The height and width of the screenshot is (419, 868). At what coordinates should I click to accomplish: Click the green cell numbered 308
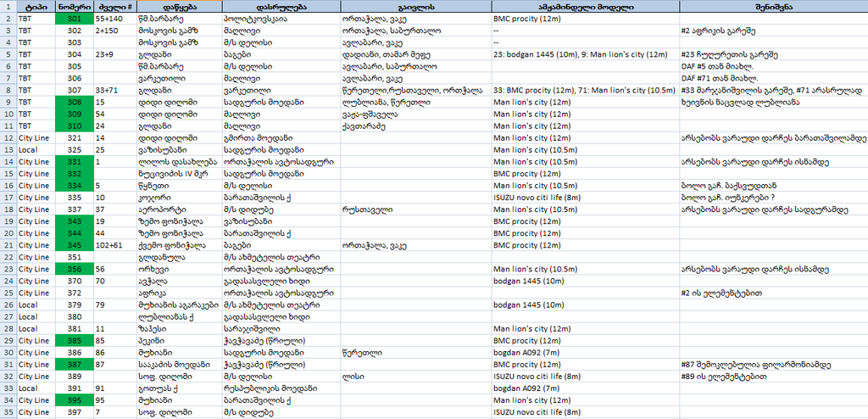75,102
